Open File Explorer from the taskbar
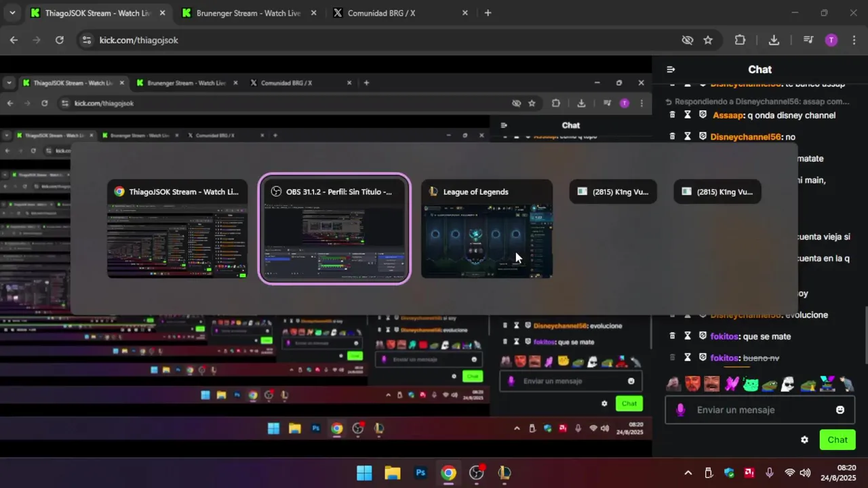The width and height of the screenshot is (868, 488). (393, 473)
